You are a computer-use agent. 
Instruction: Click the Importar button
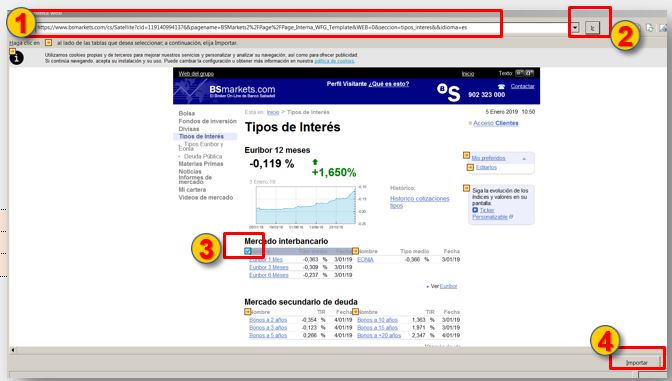(636, 363)
